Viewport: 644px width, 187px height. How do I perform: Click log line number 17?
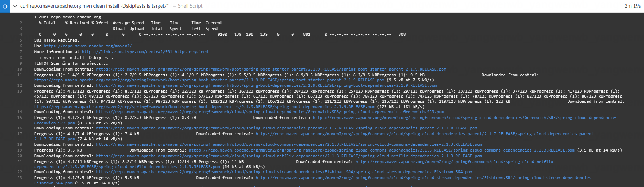20,134
